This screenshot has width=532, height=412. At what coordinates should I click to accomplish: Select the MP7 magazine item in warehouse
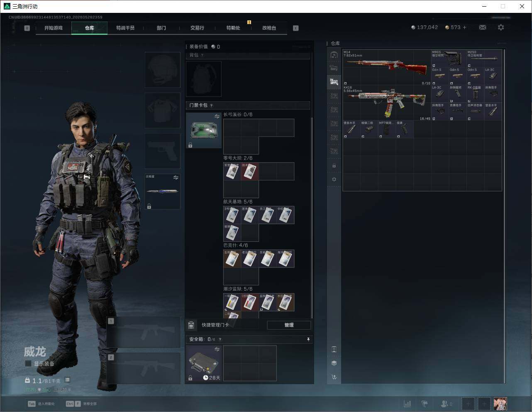(387, 130)
